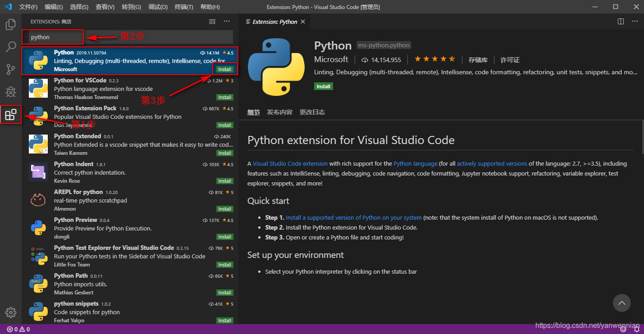Click the VS Code logo icon

point(8,7)
